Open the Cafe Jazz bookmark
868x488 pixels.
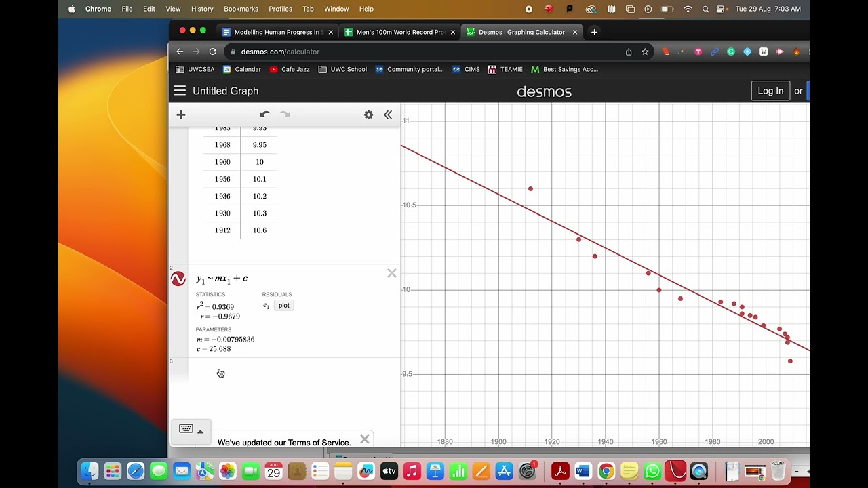pos(290,69)
